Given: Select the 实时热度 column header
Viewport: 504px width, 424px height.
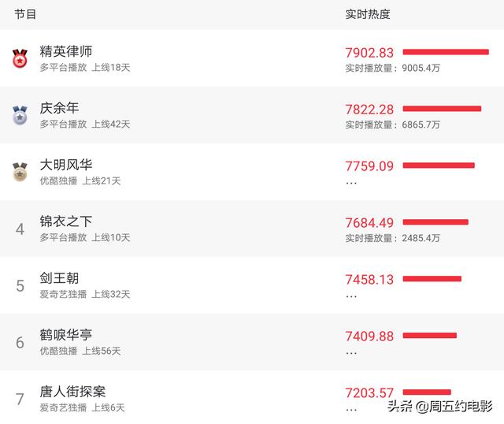Looking at the screenshot, I should (x=368, y=14).
